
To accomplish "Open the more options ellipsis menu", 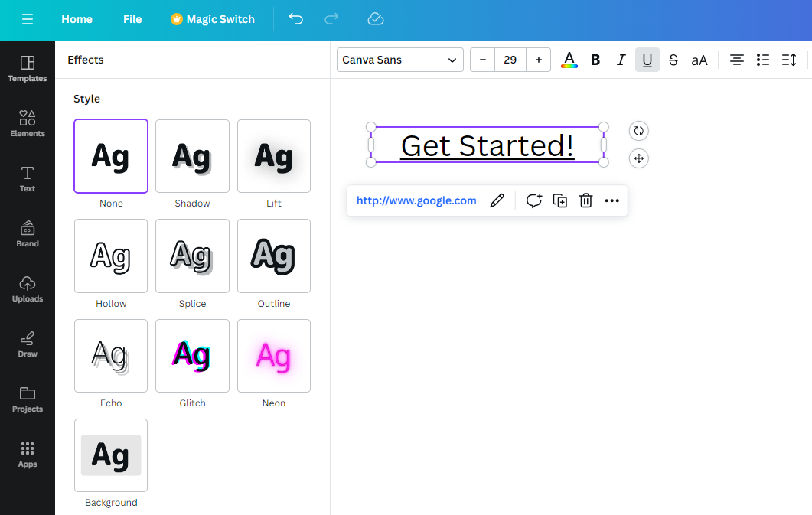I will (611, 200).
